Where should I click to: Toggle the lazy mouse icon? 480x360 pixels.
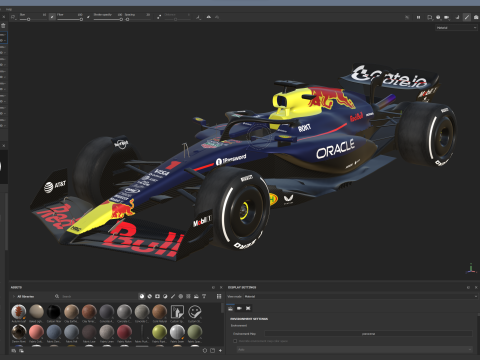pyautogui.click(x=159, y=17)
